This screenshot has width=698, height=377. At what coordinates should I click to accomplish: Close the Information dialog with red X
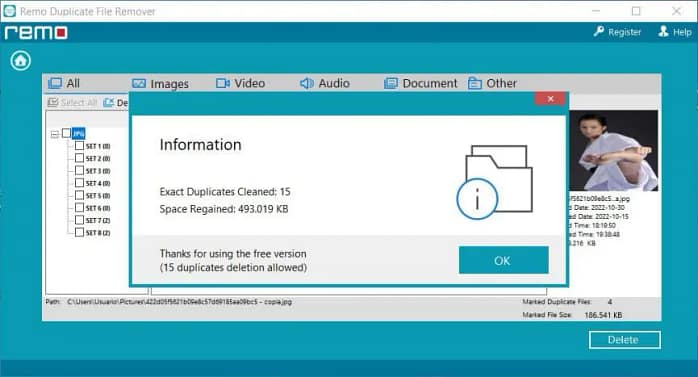click(550, 99)
